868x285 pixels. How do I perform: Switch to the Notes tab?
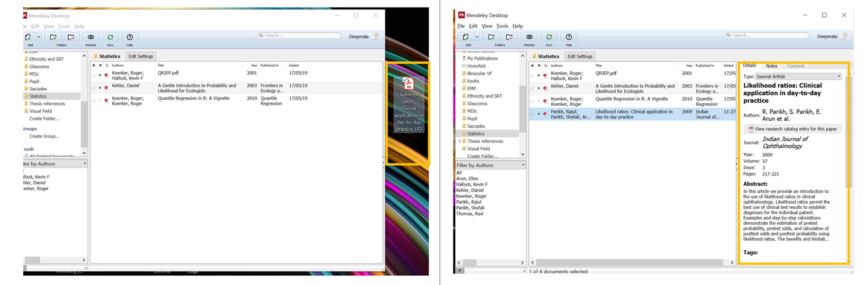pos(771,66)
